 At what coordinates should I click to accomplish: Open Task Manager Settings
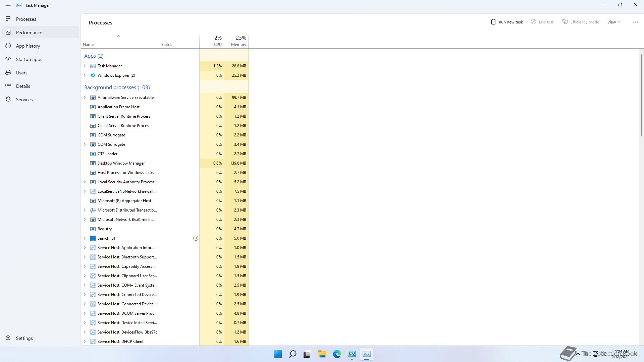point(40,338)
